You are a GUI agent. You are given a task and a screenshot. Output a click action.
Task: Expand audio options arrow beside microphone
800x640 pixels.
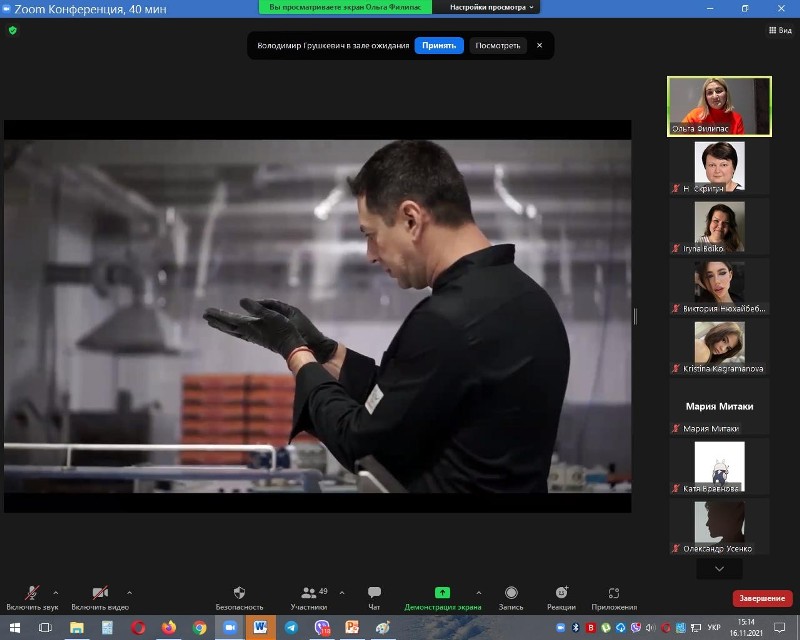tap(55, 592)
